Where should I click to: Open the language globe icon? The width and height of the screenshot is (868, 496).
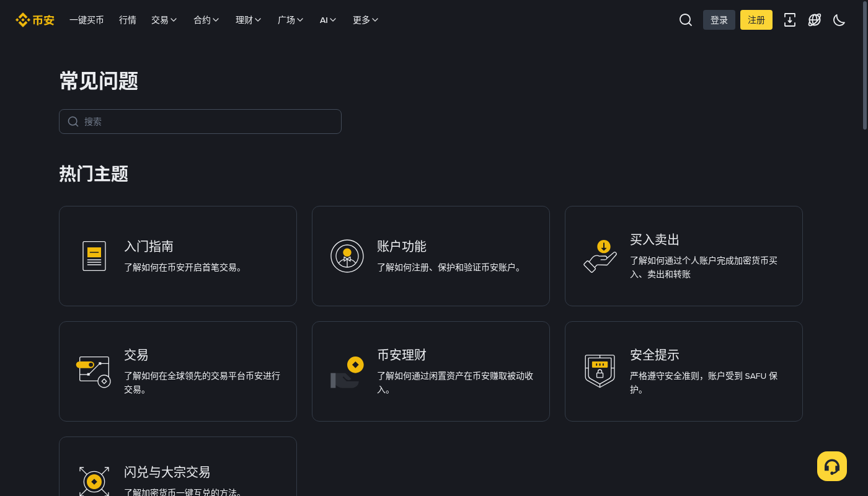[815, 20]
